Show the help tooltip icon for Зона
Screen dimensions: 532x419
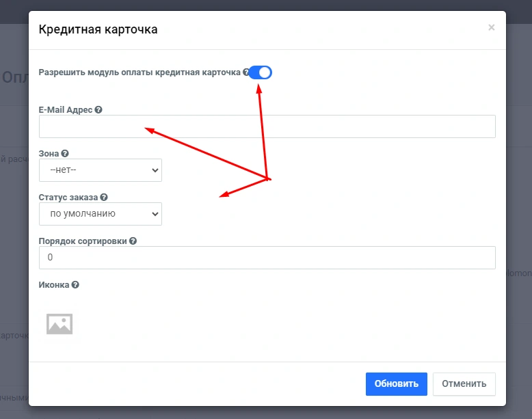click(66, 154)
